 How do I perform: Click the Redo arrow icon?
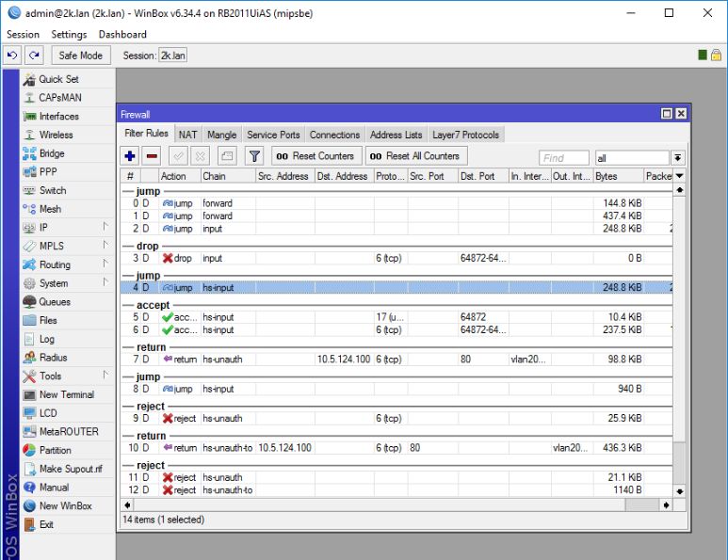tap(34, 56)
